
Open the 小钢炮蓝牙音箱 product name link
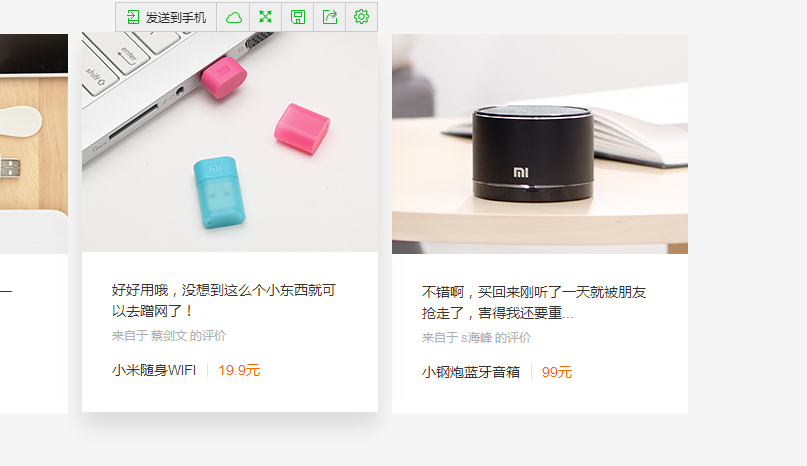(x=471, y=372)
